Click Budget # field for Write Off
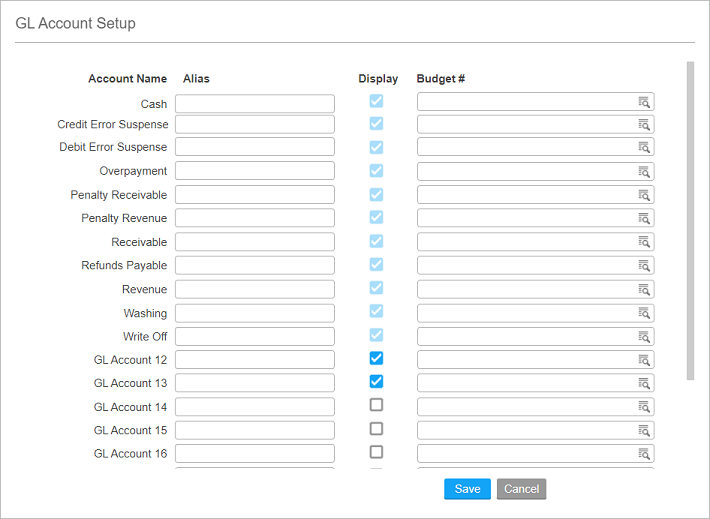Image resolution: width=710 pixels, height=519 pixels. click(x=526, y=336)
